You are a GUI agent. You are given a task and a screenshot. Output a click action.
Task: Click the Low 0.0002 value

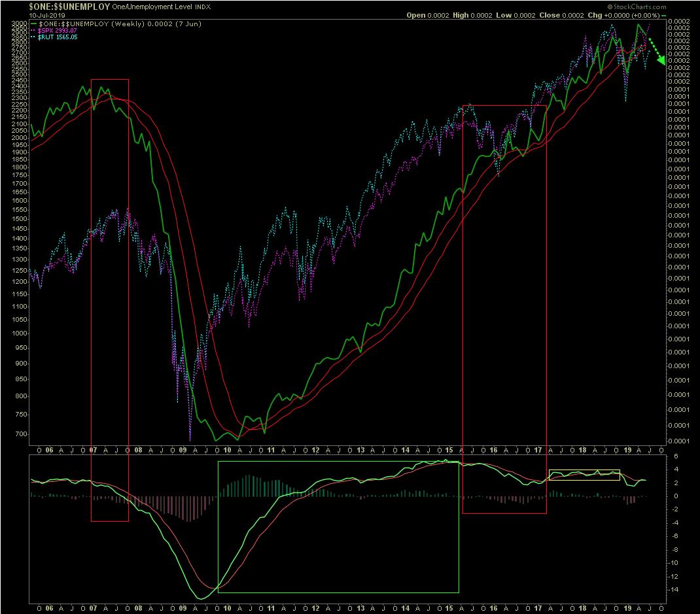pyautogui.click(x=516, y=15)
